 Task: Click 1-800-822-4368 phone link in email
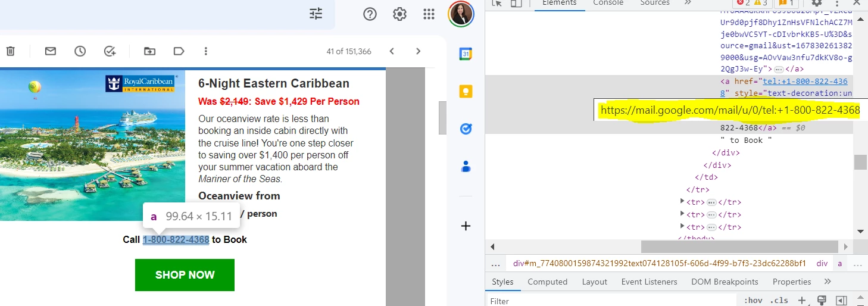point(176,239)
